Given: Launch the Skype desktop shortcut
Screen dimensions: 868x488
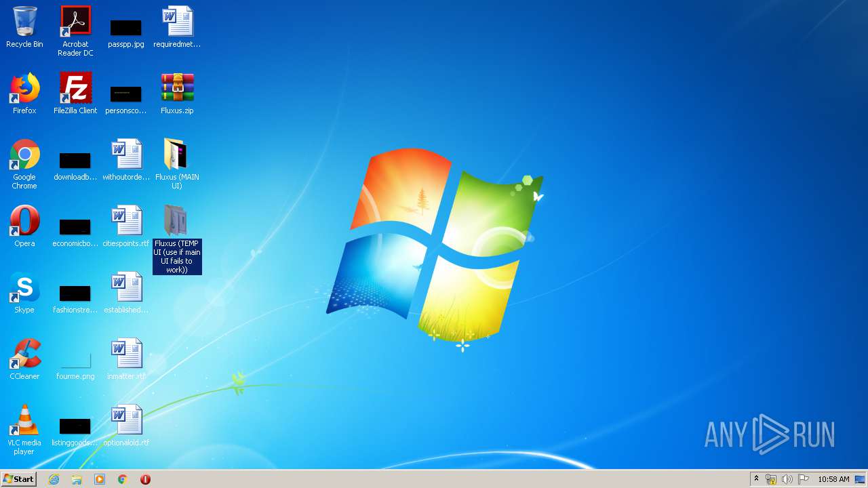Looking at the screenshot, I should click(24, 293).
